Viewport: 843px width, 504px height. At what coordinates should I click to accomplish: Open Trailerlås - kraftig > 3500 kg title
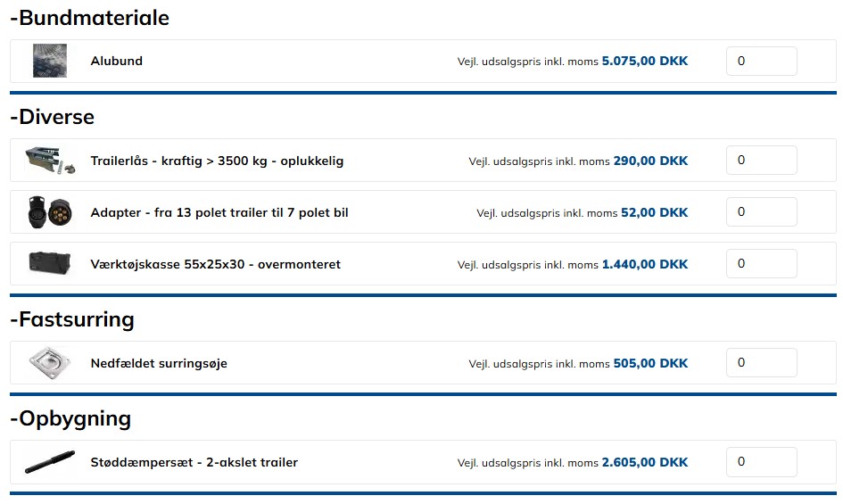click(217, 161)
